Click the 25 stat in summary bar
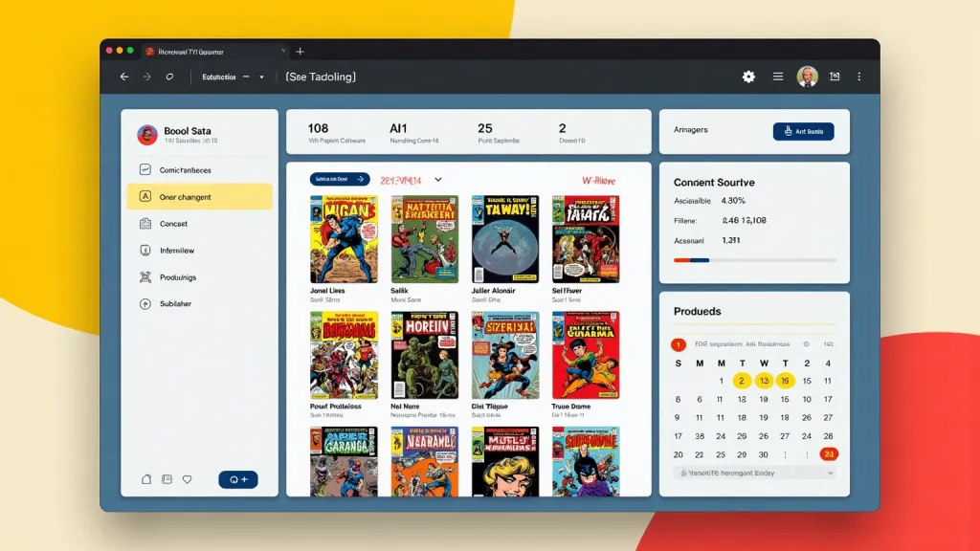Viewport: 980px width, 551px height. click(485, 128)
